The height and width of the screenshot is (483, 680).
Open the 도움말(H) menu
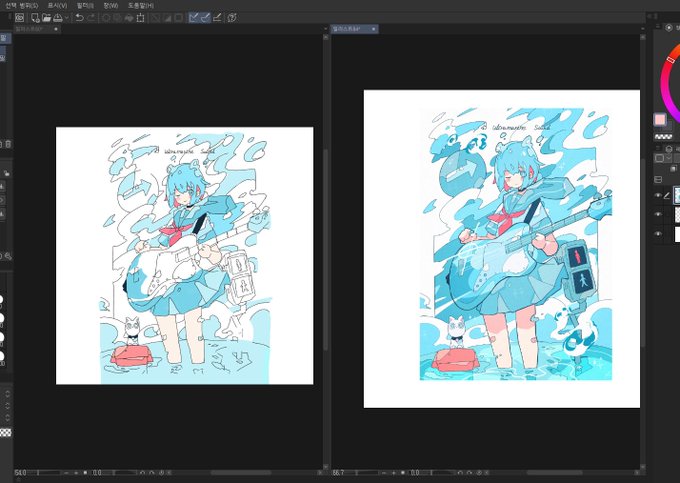[141, 6]
